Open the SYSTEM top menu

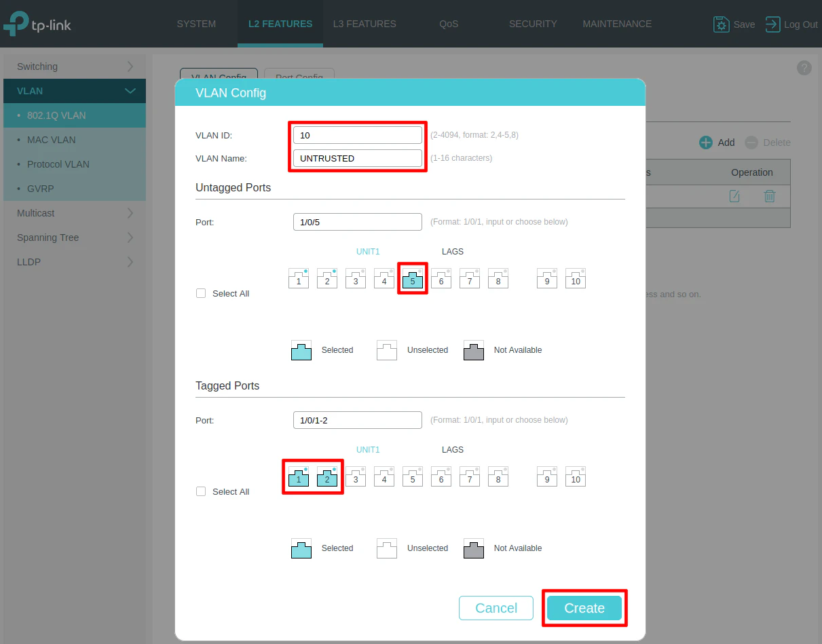[x=196, y=24]
